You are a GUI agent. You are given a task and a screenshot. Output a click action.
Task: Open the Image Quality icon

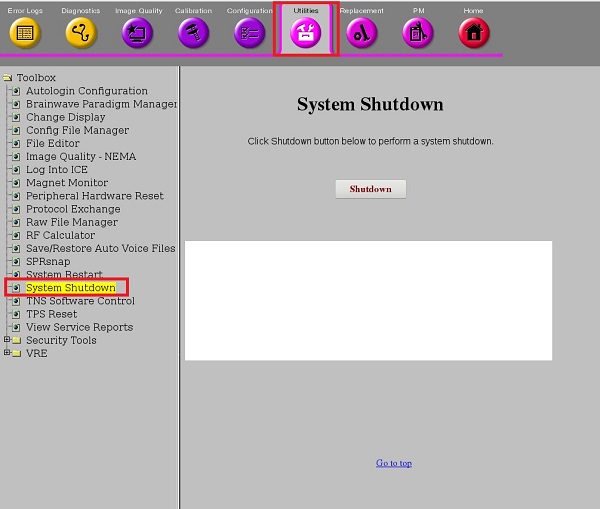tap(138, 32)
